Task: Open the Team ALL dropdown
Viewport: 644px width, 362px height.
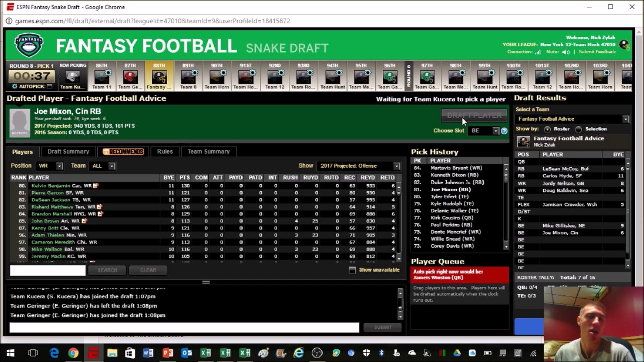Action: coord(102,166)
